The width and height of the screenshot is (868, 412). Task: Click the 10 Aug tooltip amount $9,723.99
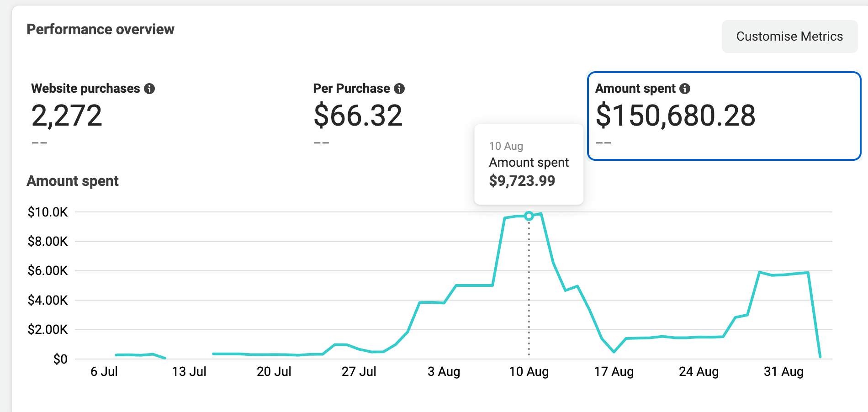click(522, 181)
